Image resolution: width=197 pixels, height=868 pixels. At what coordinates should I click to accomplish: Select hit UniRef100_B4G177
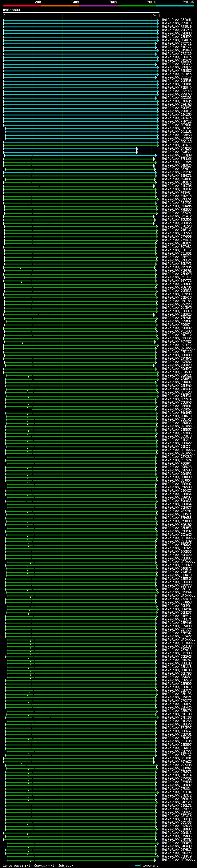[176, 47]
